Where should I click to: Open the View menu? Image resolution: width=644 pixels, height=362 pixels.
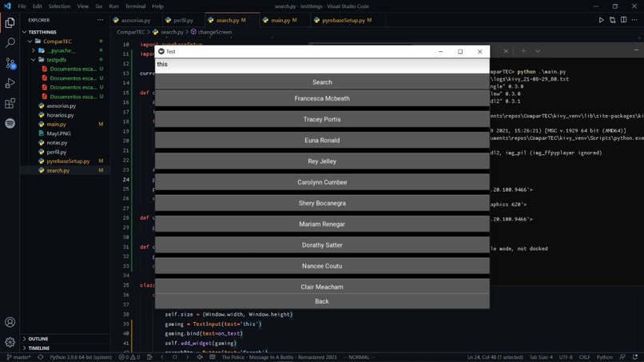click(x=83, y=6)
